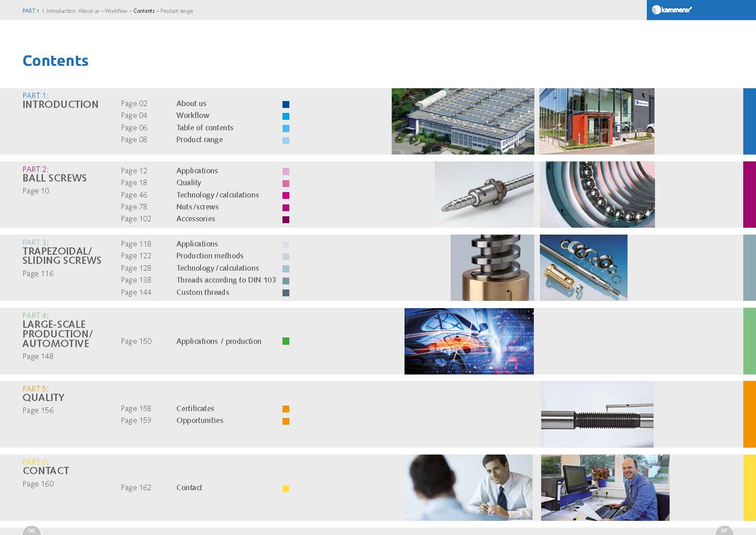Click Technology / calculations under Ball Screws

tap(218, 195)
